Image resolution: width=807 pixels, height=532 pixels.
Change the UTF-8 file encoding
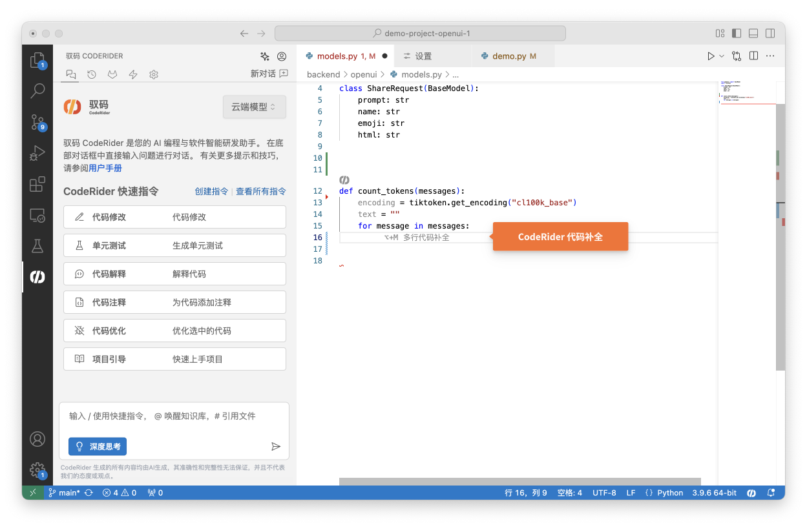pyautogui.click(x=604, y=493)
